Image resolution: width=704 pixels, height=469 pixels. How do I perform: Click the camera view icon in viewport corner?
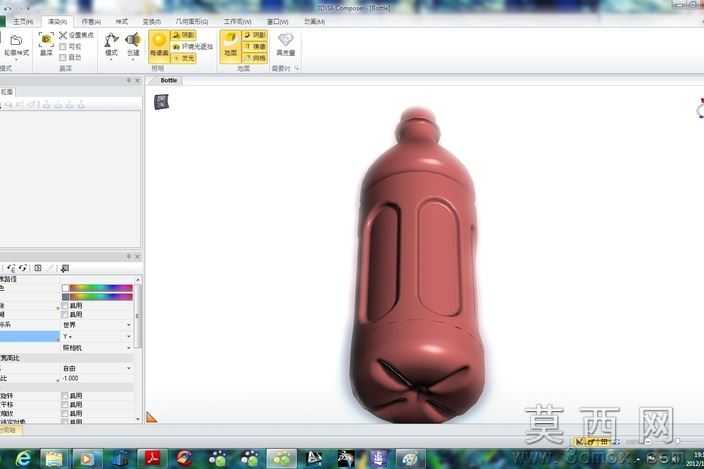(161, 101)
